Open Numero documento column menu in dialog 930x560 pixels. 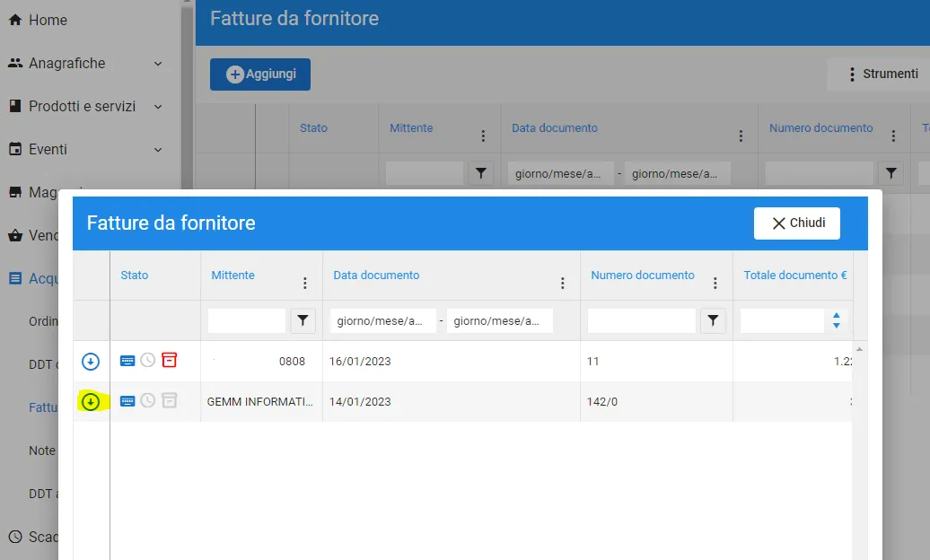pos(715,283)
